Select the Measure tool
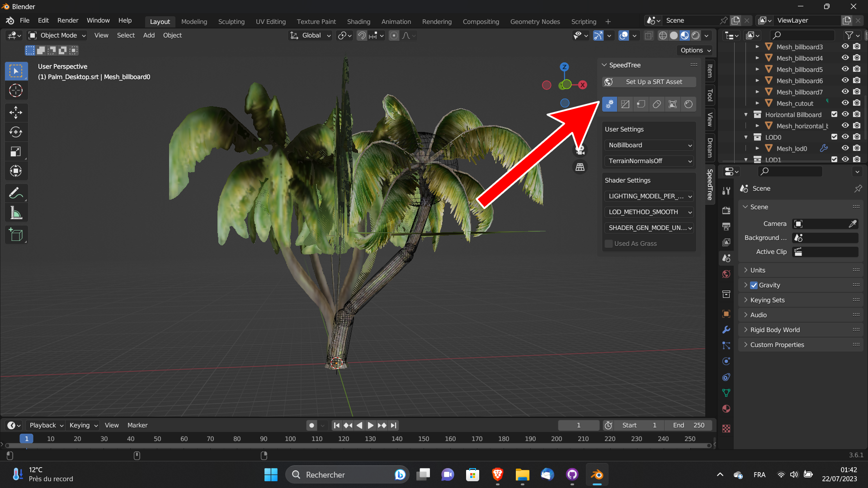Screen dimensions: 868x488 [x=16, y=212]
